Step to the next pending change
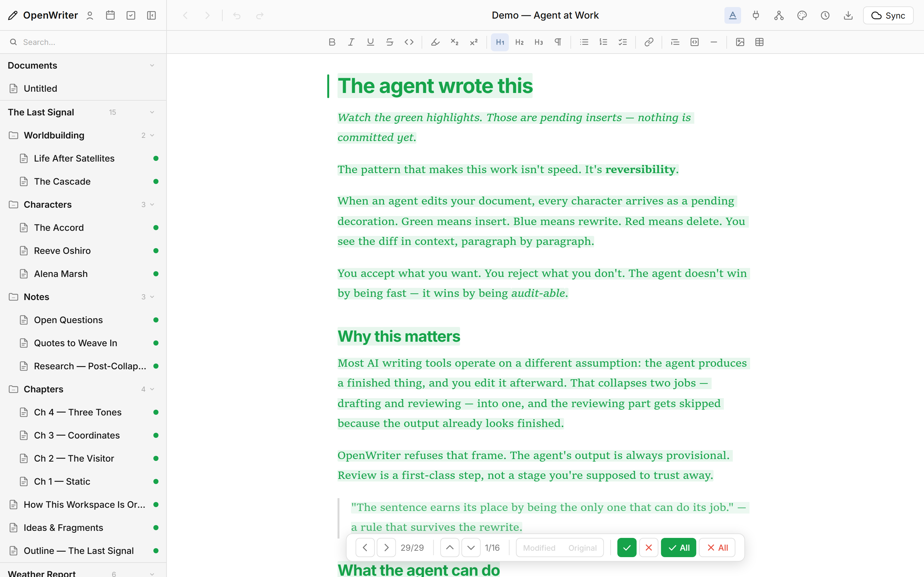Viewport: 924px width, 577px height. pyautogui.click(x=386, y=547)
